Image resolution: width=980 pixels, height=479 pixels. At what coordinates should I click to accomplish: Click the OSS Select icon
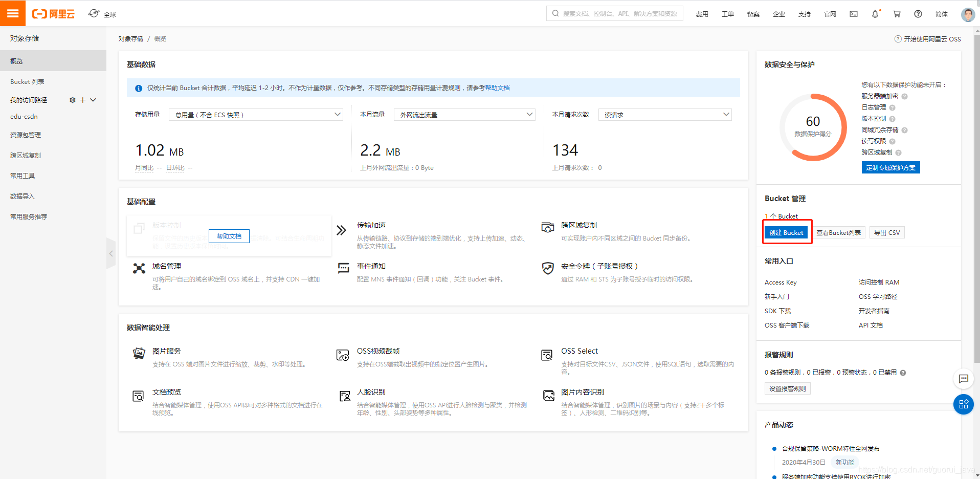point(547,355)
